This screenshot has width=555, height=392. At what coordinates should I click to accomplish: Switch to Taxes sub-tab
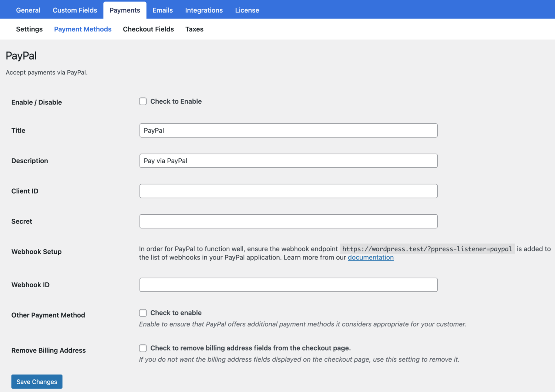click(x=194, y=29)
